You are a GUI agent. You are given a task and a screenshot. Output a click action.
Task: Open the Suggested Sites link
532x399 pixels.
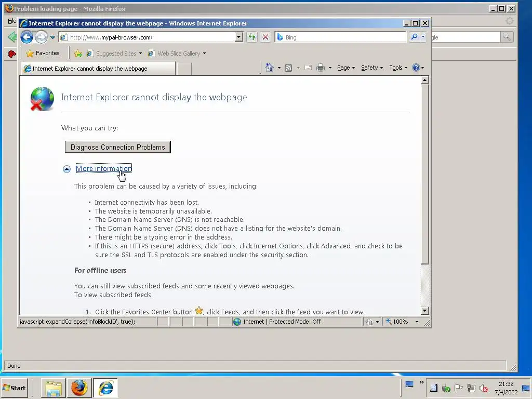[114, 54]
